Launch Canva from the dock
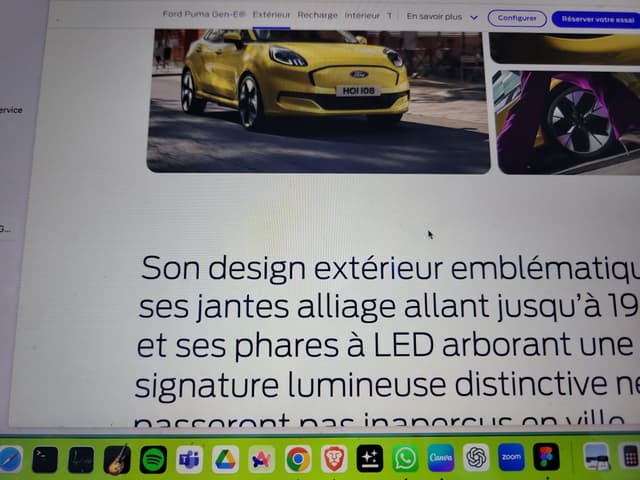 441,458
